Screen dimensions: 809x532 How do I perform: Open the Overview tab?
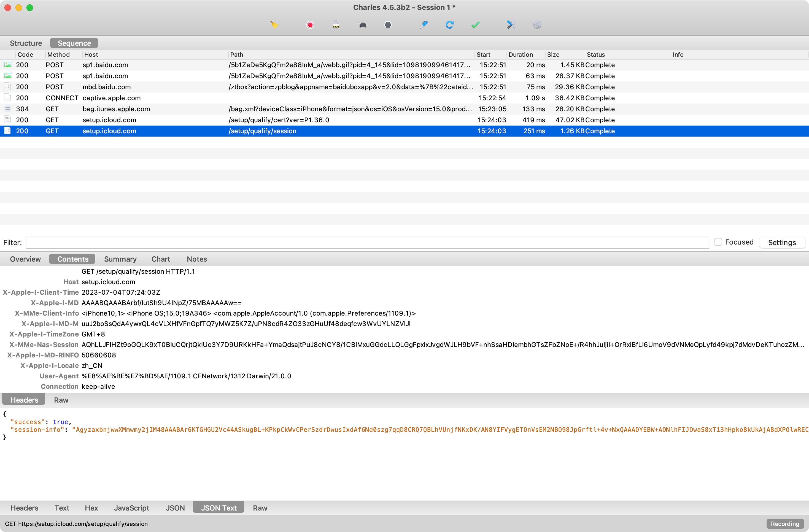pyautogui.click(x=25, y=259)
